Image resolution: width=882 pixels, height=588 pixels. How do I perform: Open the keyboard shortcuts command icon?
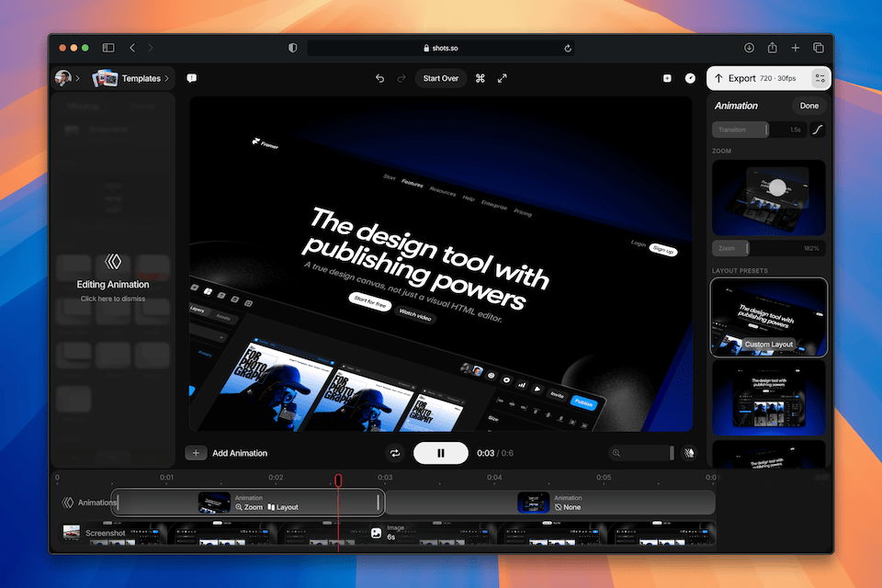[481, 78]
